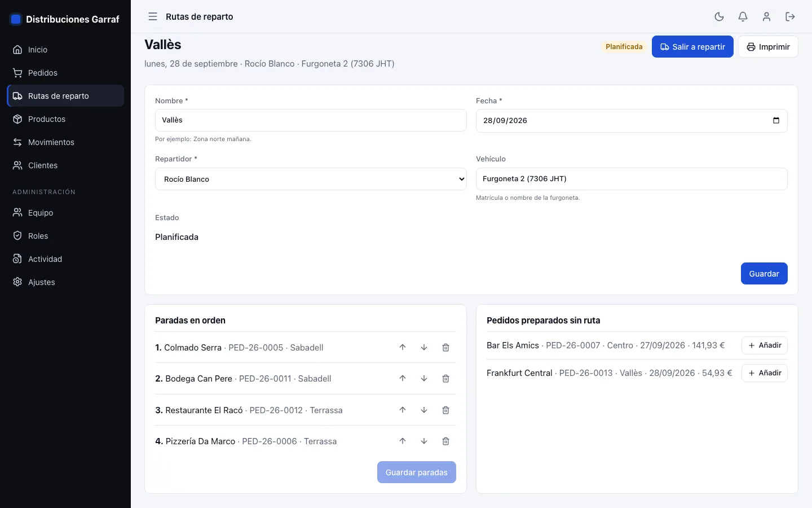This screenshot has height=508, width=812.
Task: Add Bar Els Amics order to route
Action: (x=765, y=345)
